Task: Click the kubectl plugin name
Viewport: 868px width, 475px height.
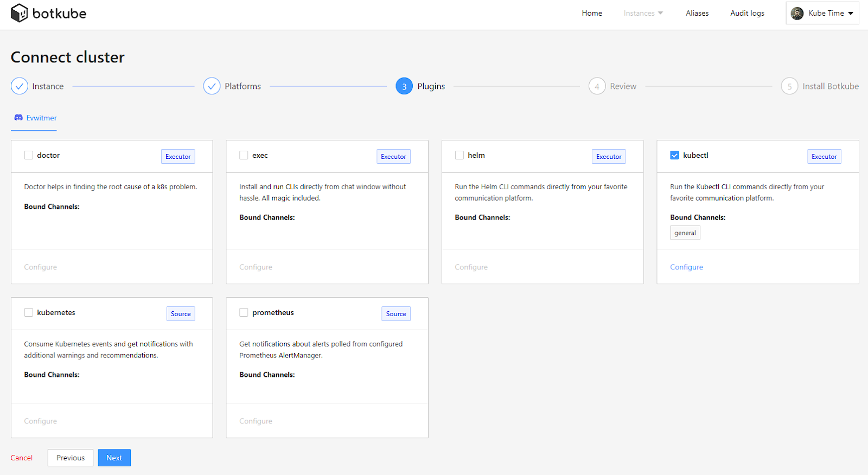Action: pos(695,155)
